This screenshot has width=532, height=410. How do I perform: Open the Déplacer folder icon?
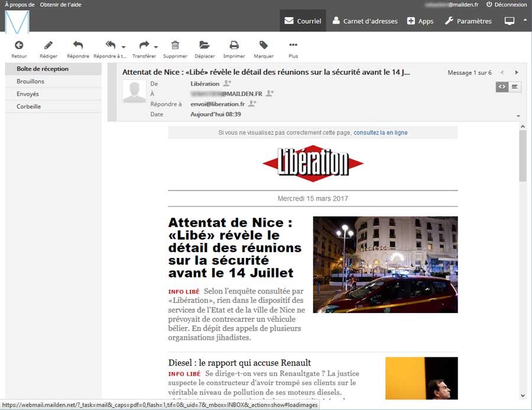(x=205, y=45)
